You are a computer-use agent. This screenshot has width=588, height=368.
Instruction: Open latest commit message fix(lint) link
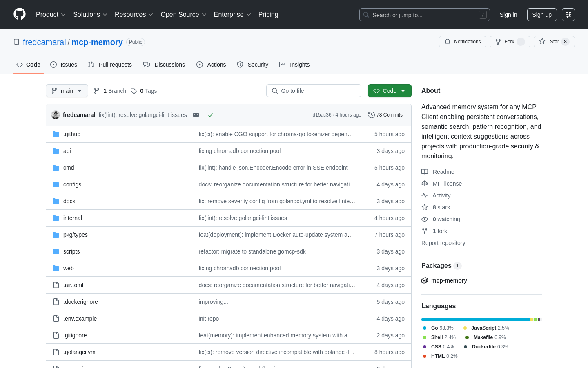click(x=143, y=115)
